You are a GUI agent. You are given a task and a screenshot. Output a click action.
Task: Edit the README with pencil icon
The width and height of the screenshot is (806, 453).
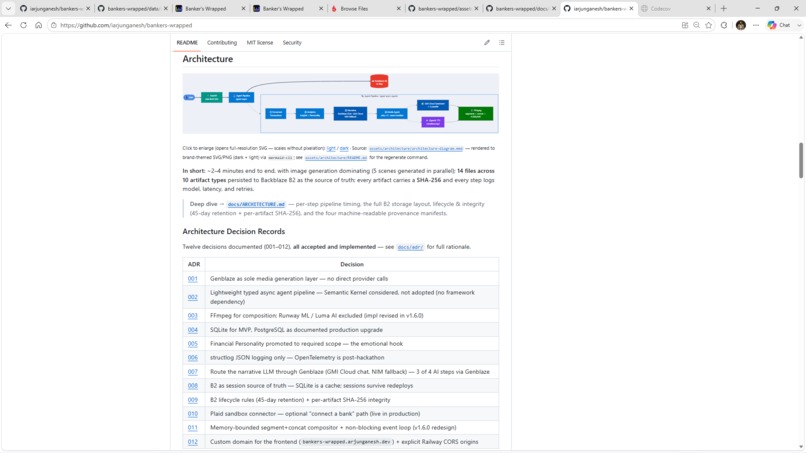487,43
